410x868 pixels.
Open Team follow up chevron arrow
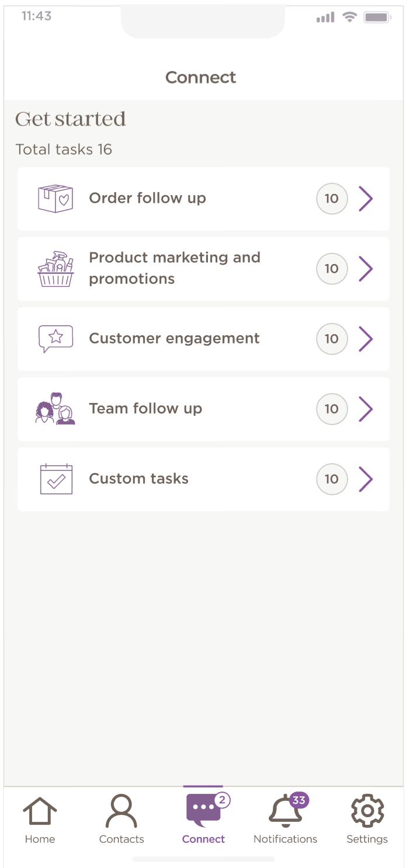point(366,409)
